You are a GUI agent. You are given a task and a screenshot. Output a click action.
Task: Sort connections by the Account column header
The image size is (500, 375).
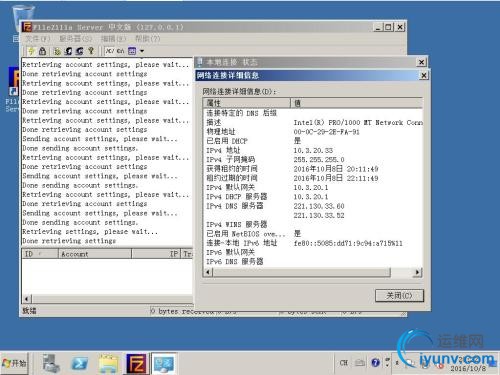[x=95, y=254]
